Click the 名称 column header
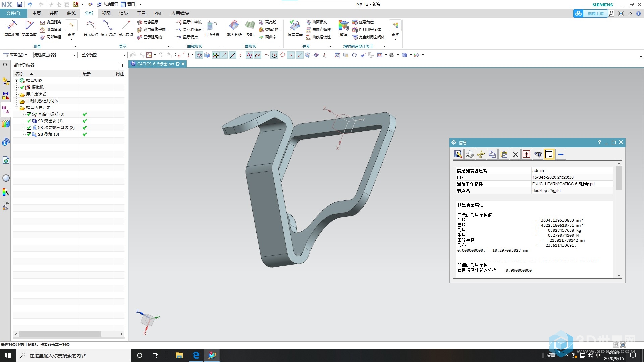 tap(47, 74)
